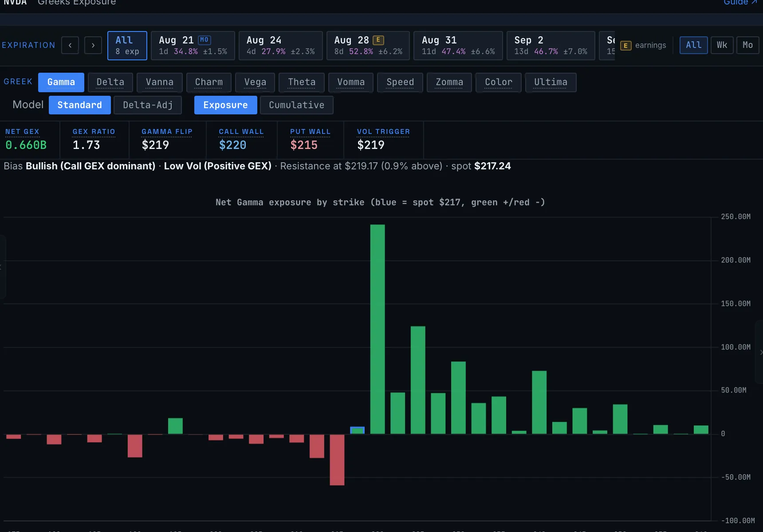Switch model to Delta-Adj
The height and width of the screenshot is (532, 763).
click(148, 105)
